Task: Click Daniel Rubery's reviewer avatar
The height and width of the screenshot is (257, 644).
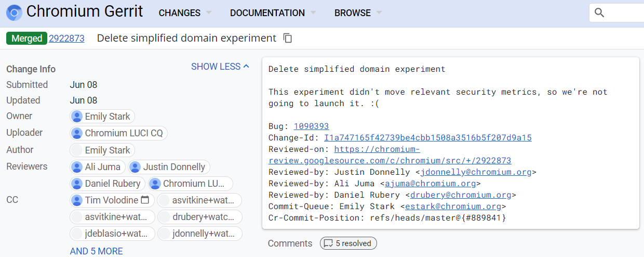Action: point(77,184)
